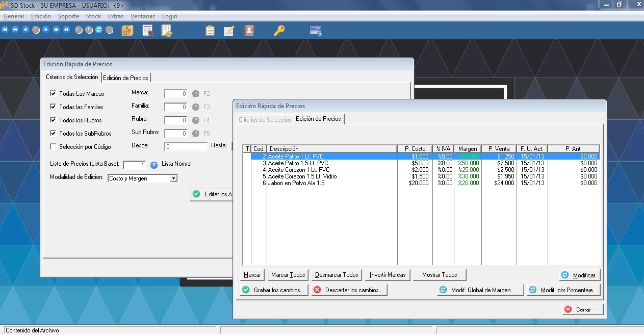Open the Ventanas menu
The image size is (644, 335).
(x=142, y=16)
